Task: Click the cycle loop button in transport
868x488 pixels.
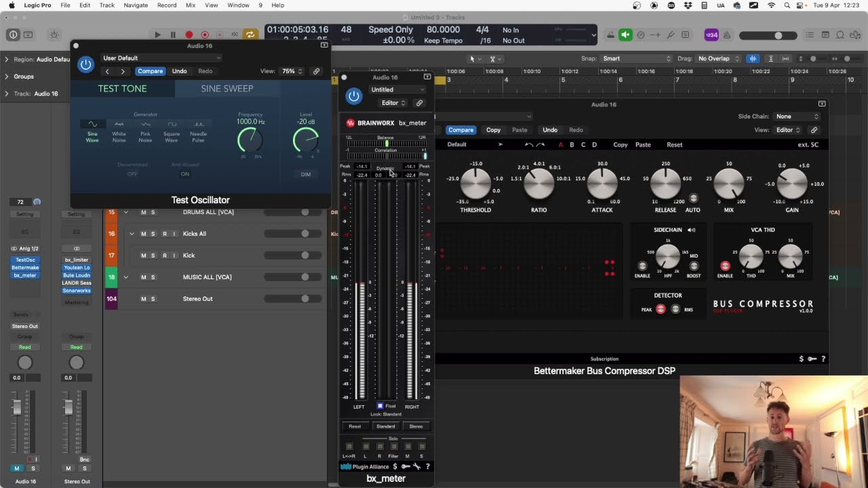Action: point(250,35)
